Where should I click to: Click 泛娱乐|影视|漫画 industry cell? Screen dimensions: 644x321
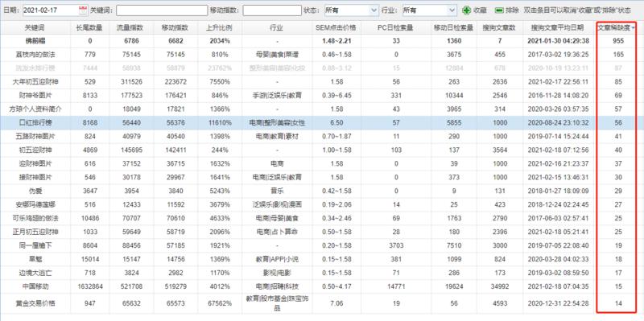coord(276,205)
